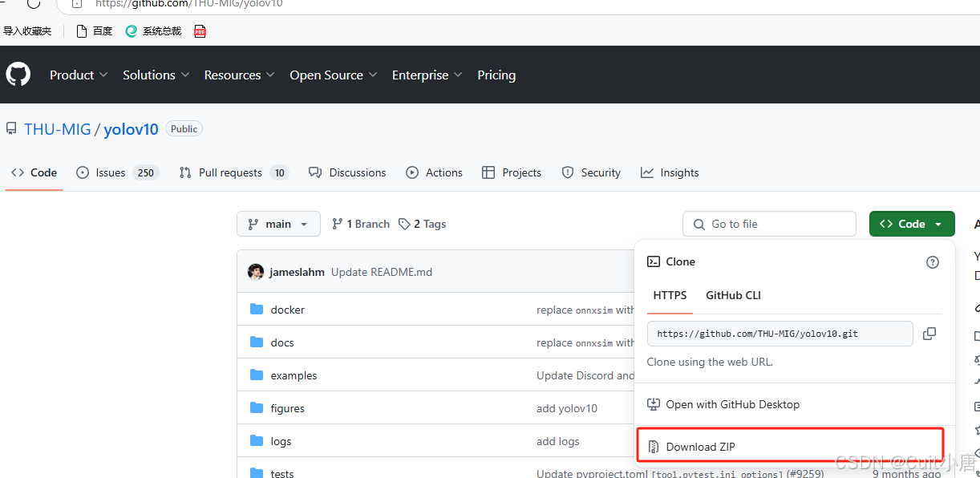
Task: Select the HTTPS clone tab
Action: 670,295
